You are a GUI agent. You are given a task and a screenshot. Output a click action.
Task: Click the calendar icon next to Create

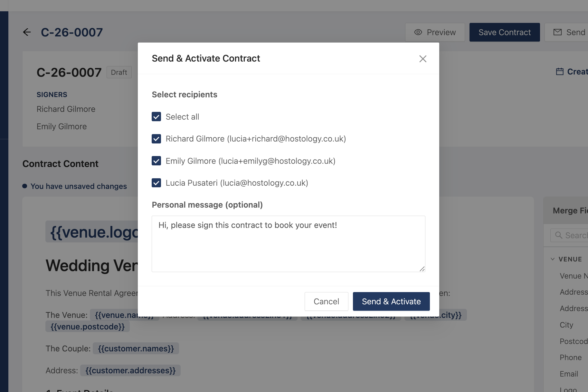point(560,72)
